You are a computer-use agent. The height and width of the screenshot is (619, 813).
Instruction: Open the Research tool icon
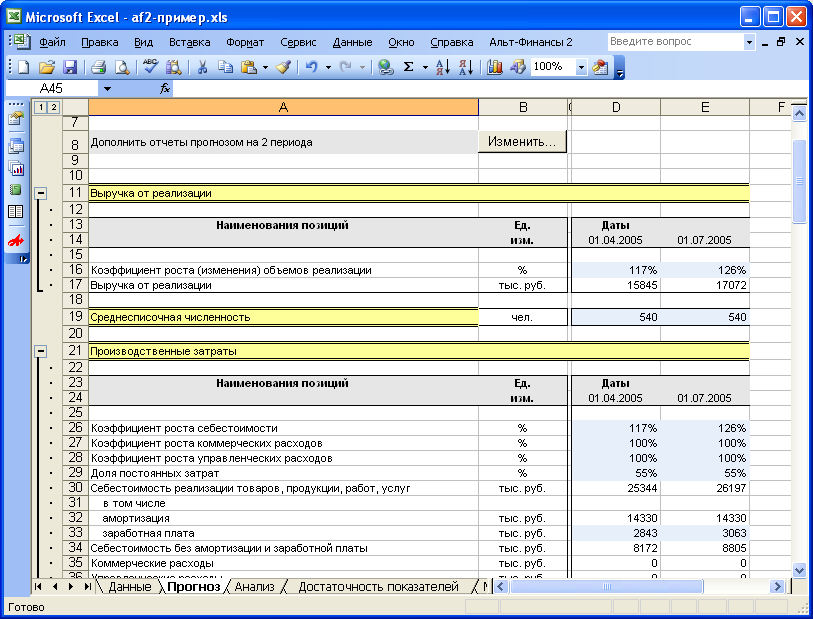[x=174, y=67]
